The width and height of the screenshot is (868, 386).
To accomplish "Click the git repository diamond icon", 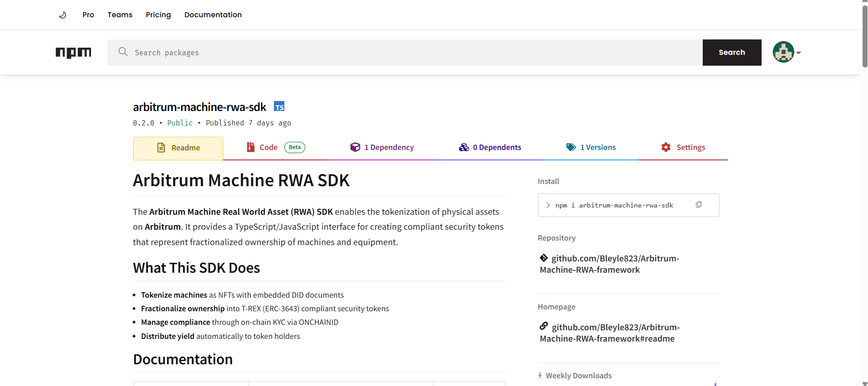I will [544, 258].
